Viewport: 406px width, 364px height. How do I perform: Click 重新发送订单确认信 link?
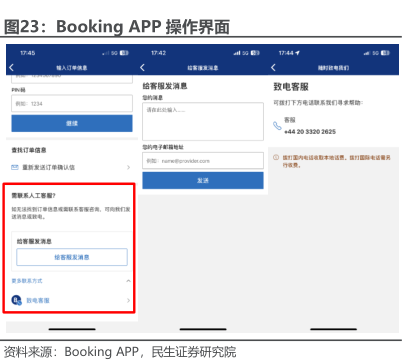[49, 167]
